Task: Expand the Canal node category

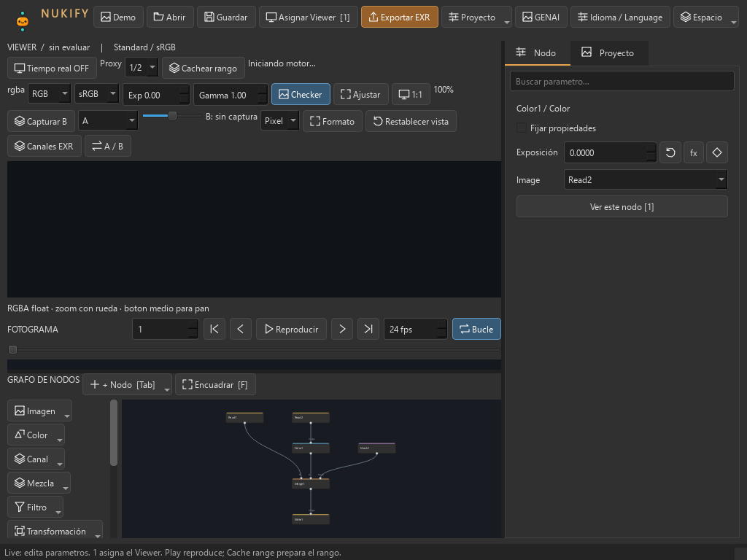Action: click(x=36, y=459)
